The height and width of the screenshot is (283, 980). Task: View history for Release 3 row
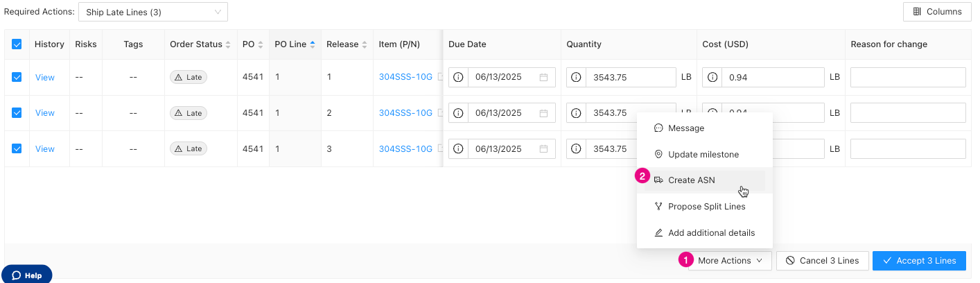45,148
